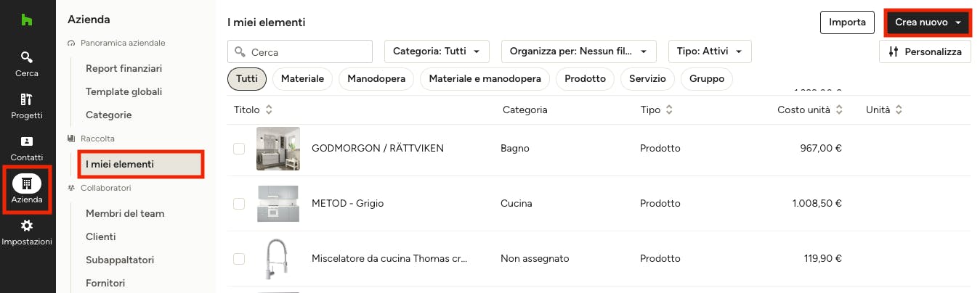Sort by Costo unità arrows

coord(839,110)
